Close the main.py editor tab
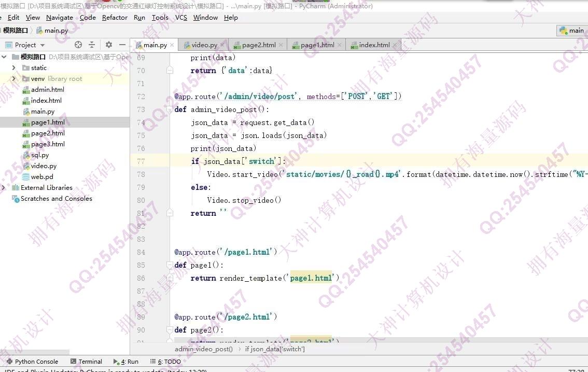This screenshot has width=588, height=372. coord(172,45)
